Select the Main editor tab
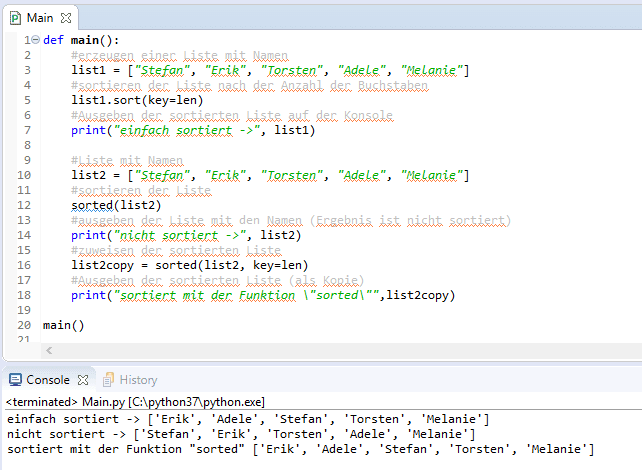Image resolution: width=642 pixels, height=470 pixels. tap(40, 18)
